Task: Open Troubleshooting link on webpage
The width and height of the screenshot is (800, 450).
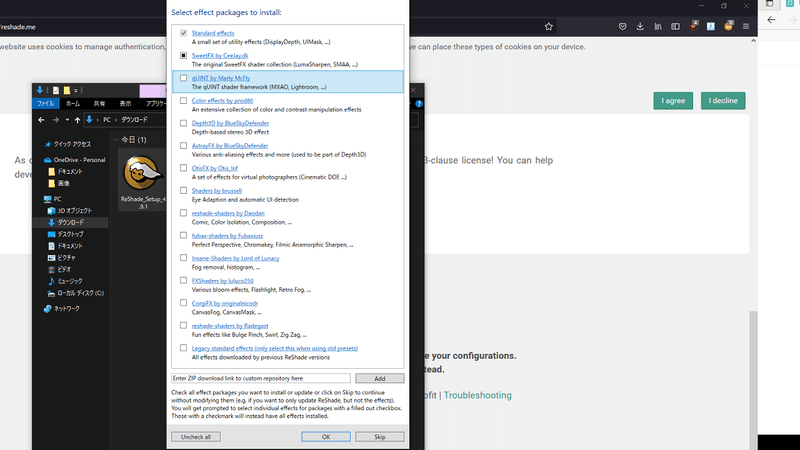Action: [478, 395]
